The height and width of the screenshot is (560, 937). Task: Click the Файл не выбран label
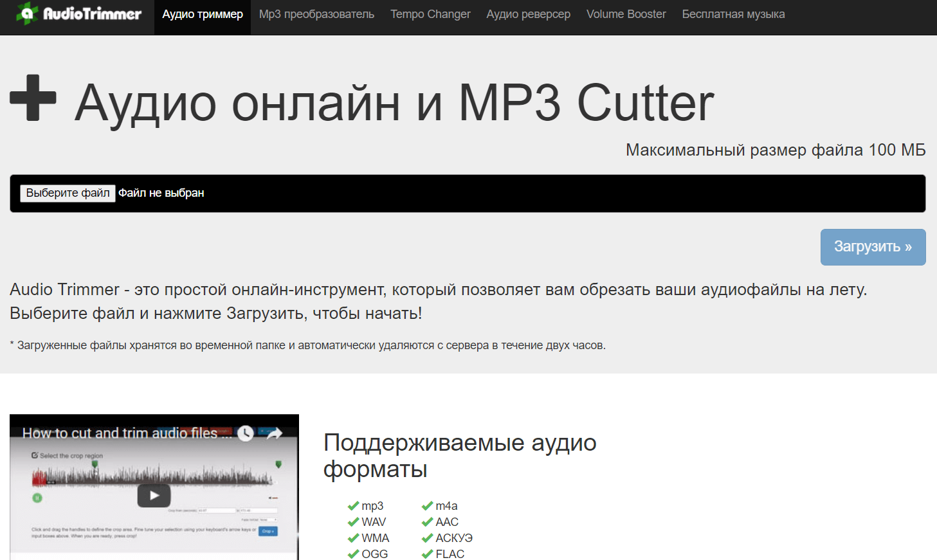tap(161, 193)
